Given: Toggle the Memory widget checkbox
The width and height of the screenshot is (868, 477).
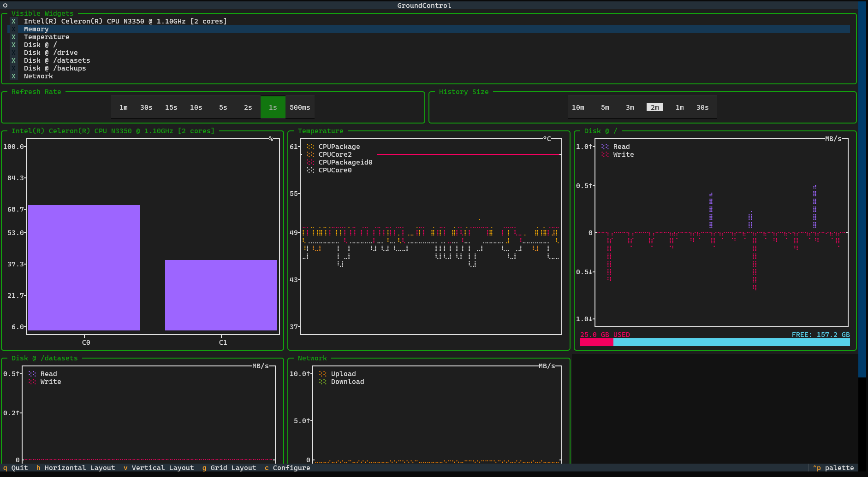Looking at the screenshot, I should click(x=13, y=29).
